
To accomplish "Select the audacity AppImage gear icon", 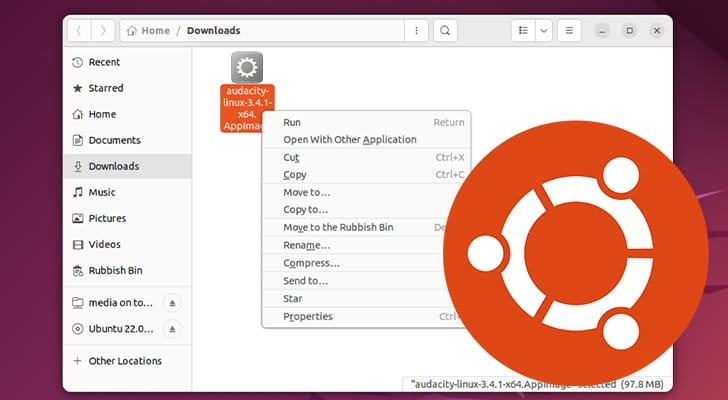I will 247,67.
